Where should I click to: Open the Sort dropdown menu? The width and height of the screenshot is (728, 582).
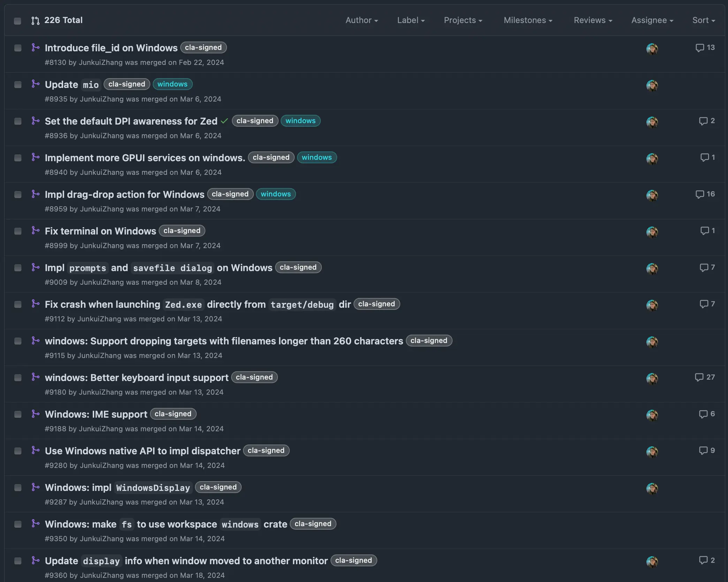(703, 20)
